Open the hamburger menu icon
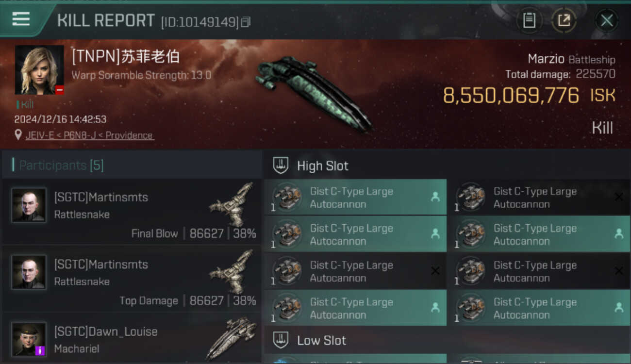Image resolution: width=631 pixels, height=364 pixels. click(x=21, y=19)
